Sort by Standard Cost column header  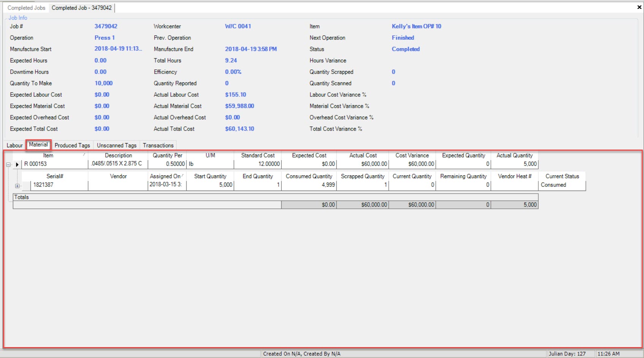[x=258, y=156]
